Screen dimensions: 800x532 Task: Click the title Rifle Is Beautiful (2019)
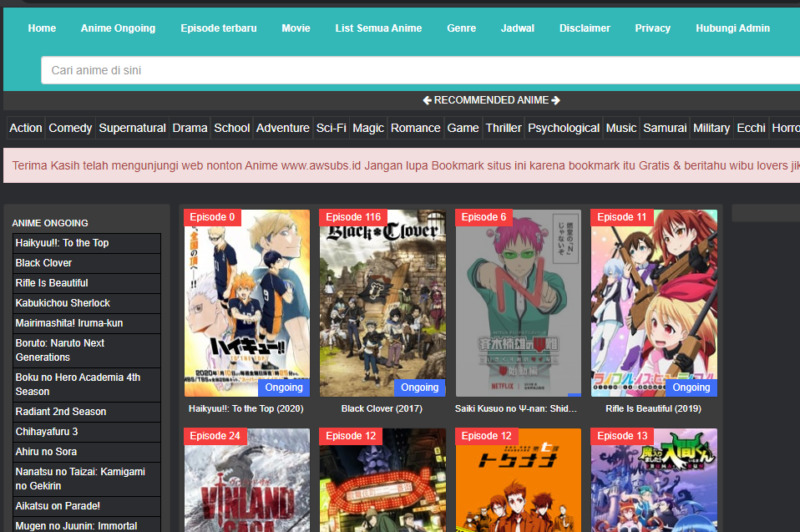pyautogui.click(x=653, y=409)
